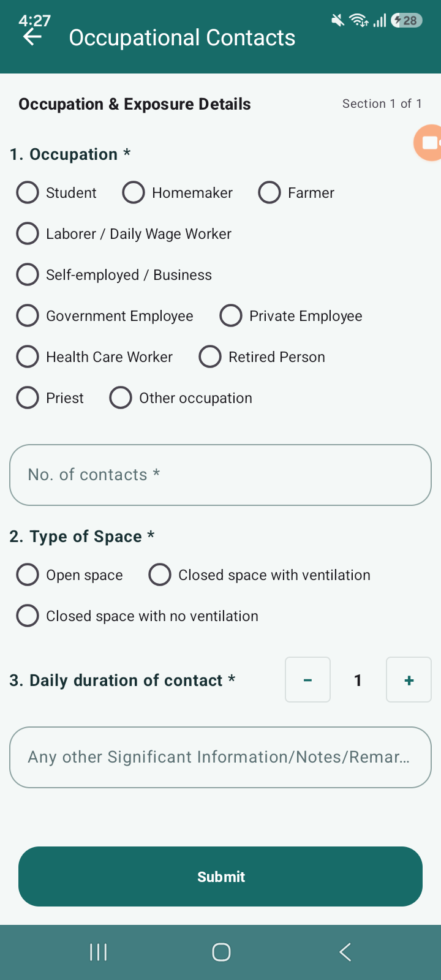The image size is (441, 980).
Task: Focus the No. of contacts field
Action: click(221, 475)
